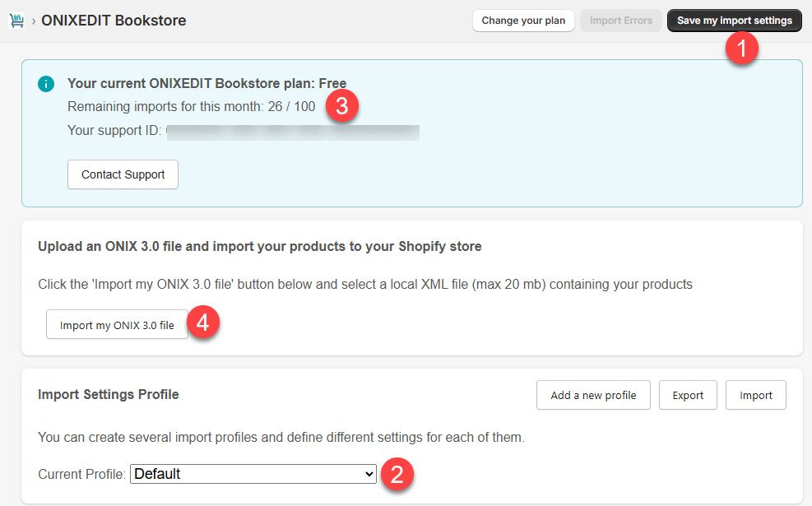Click the 'Your support ID:' label
Screen dimensions: 812x506
point(114,131)
